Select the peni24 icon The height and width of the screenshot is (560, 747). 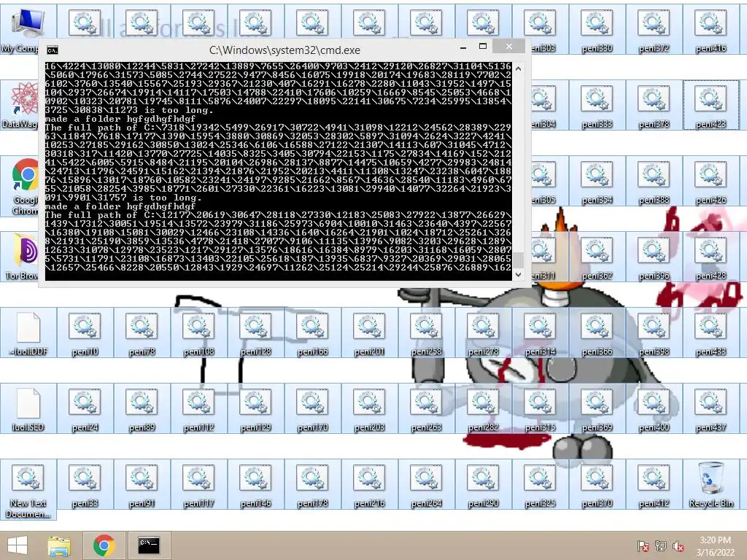pyautogui.click(x=85, y=410)
